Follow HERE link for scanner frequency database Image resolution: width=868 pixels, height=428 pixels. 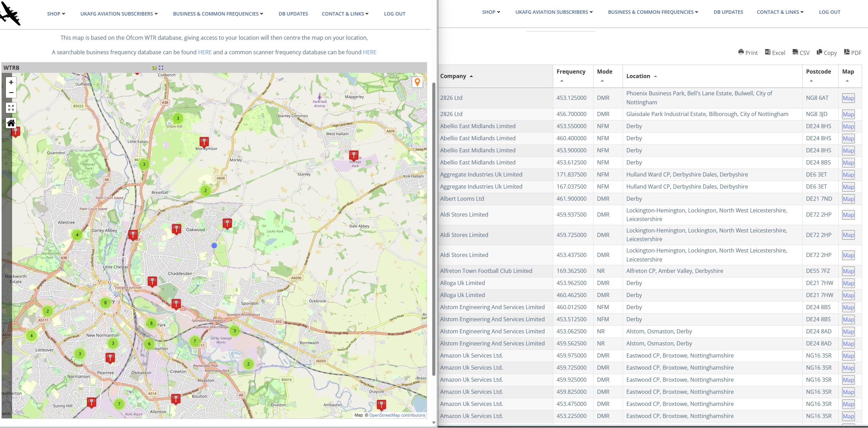point(369,52)
